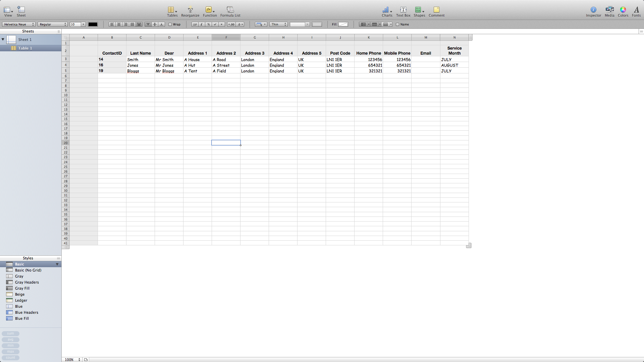Open the Formula List
This screenshot has height=362, width=644.
click(230, 10)
